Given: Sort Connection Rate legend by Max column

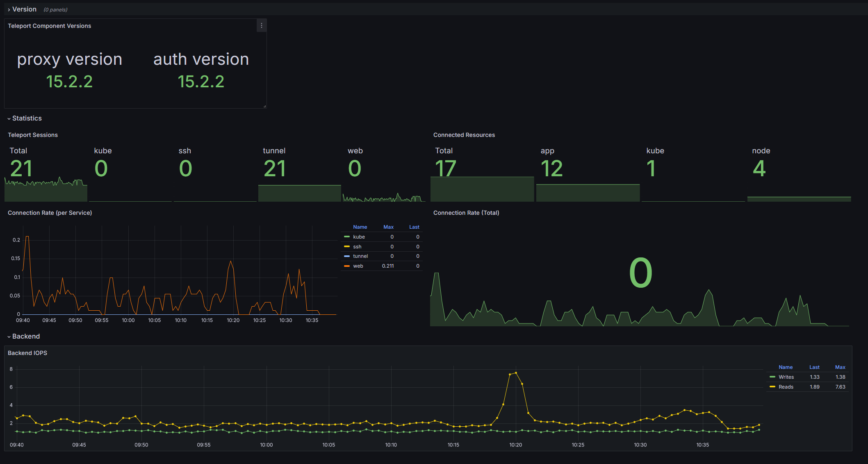Looking at the screenshot, I should click(388, 227).
